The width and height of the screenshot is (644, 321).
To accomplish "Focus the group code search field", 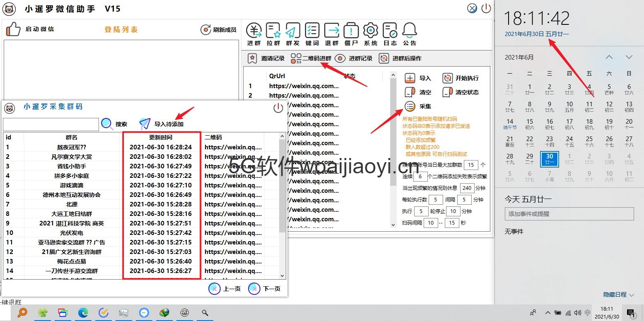I will (x=51, y=124).
